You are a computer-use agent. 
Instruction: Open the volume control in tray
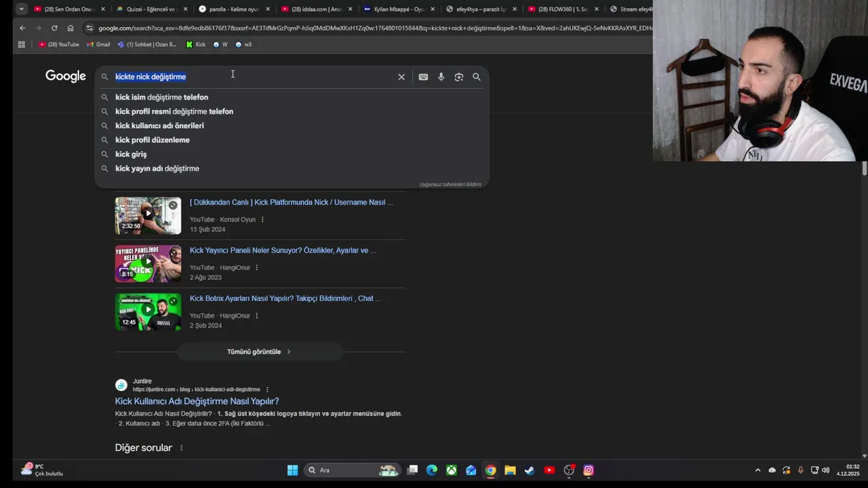[825, 470]
